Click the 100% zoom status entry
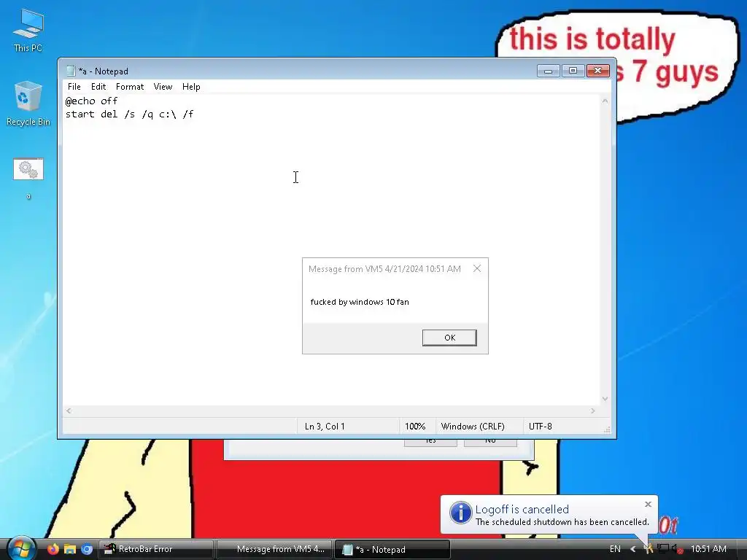747x560 pixels. pos(415,426)
